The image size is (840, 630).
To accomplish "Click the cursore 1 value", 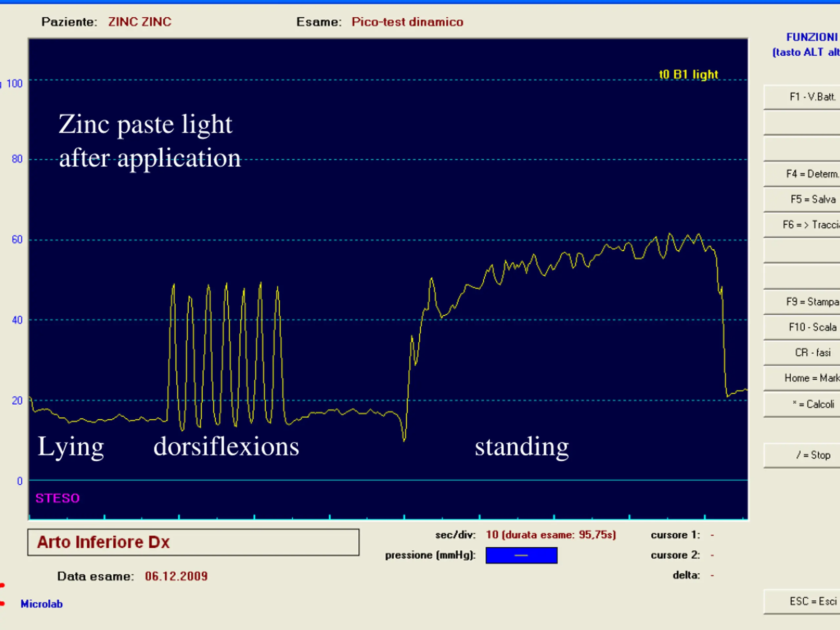I will pyautogui.click(x=712, y=535).
